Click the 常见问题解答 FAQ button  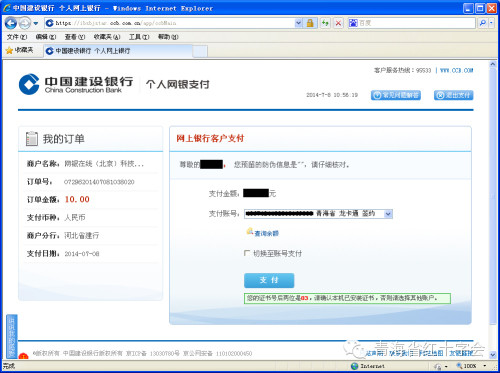point(396,95)
